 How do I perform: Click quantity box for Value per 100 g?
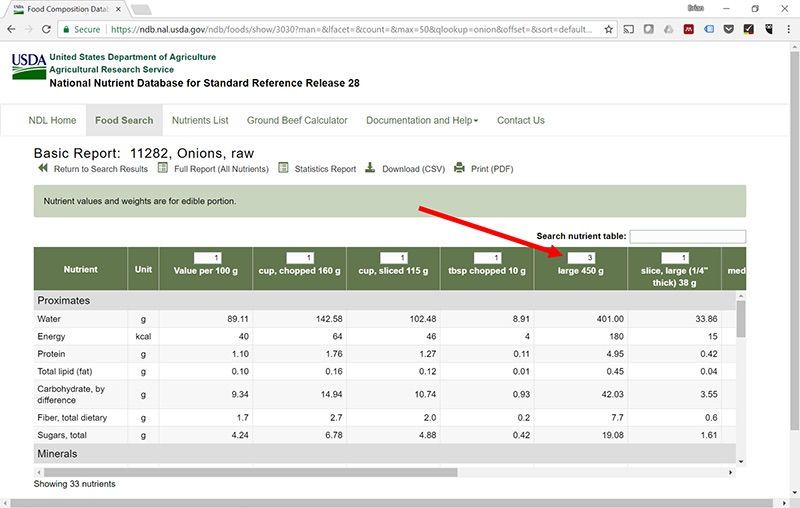pyautogui.click(x=207, y=258)
